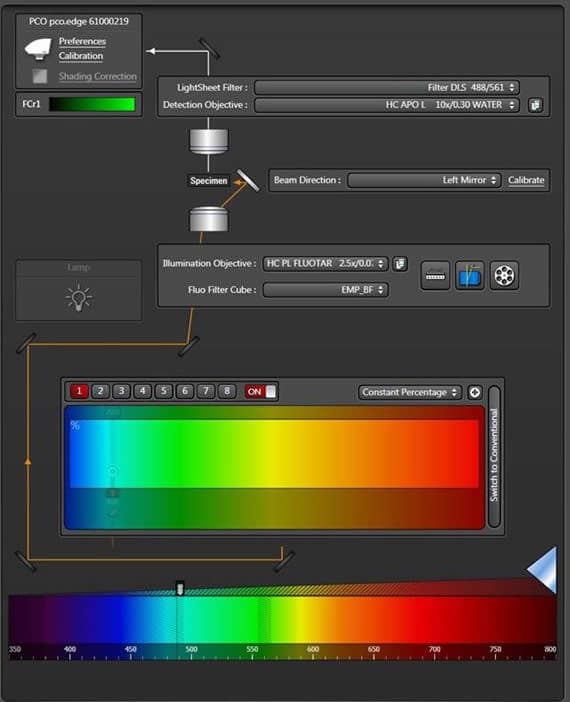Viewport: 570px width, 702px height.
Task: Click the Lamp light bulb icon
Action: point(79,297)
